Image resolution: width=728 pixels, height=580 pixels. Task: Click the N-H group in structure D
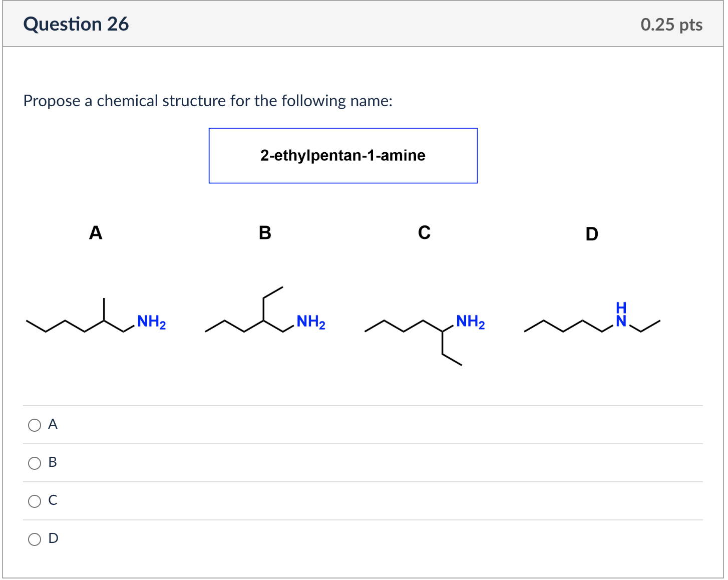[621, 313]
